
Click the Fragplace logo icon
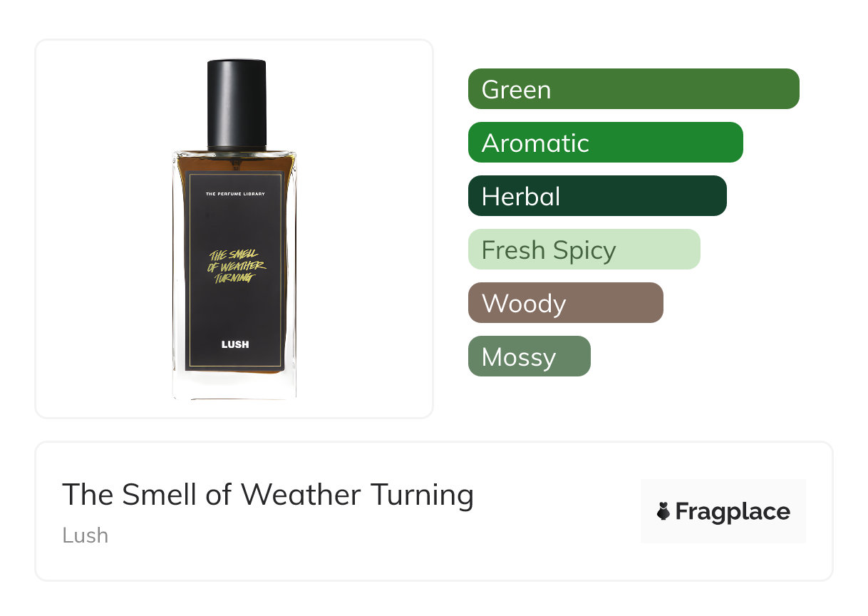tap(663, 511)
